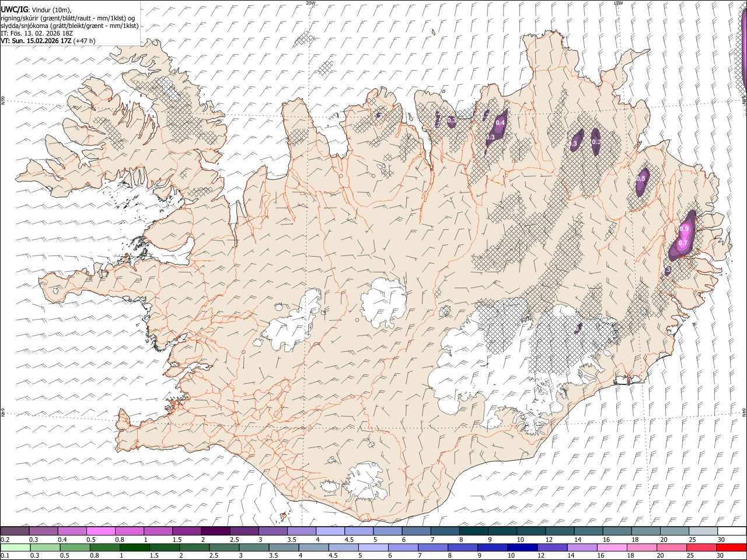Click the bright red swatch after 30 in lower legend
This screenshot has height=560, width=747.
click(732, 547)
